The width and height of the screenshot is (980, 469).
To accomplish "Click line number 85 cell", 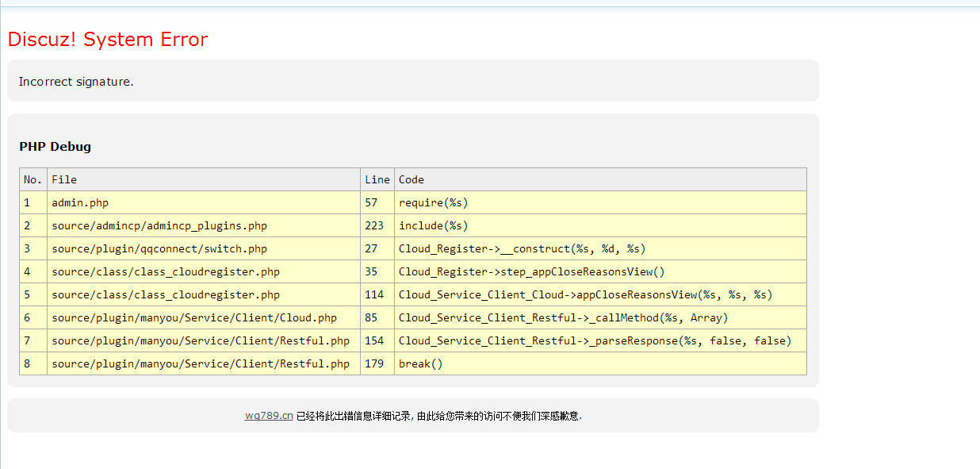I will (377, 317).
